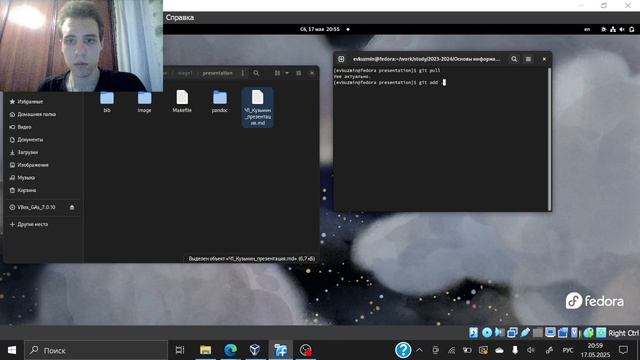The height and width of the screenshot is (360, 640).
Task: Select the Кузьмин_презентация.md file
Action: point(258,107)
